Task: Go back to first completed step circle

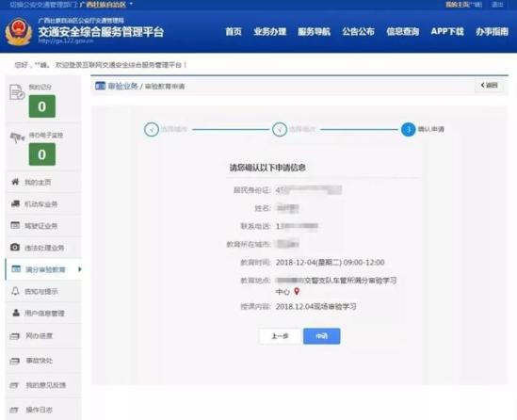Action: pyautogui.click(x=152, y=130)
